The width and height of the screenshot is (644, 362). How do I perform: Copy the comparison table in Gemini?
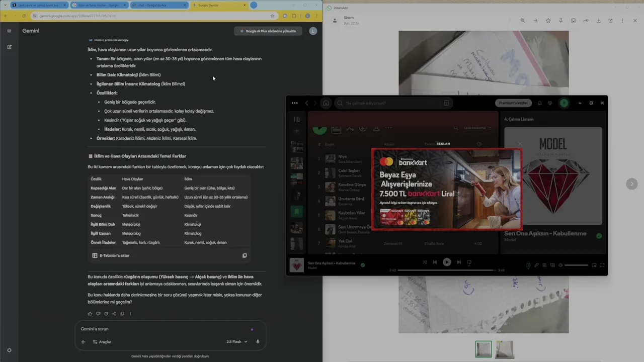point(245,255)
